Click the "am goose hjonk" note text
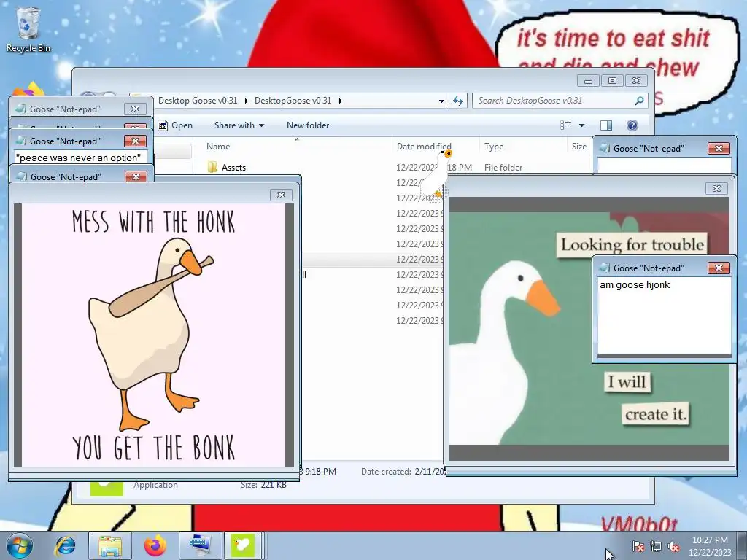The image size is (747, 560). coord(635,285)
